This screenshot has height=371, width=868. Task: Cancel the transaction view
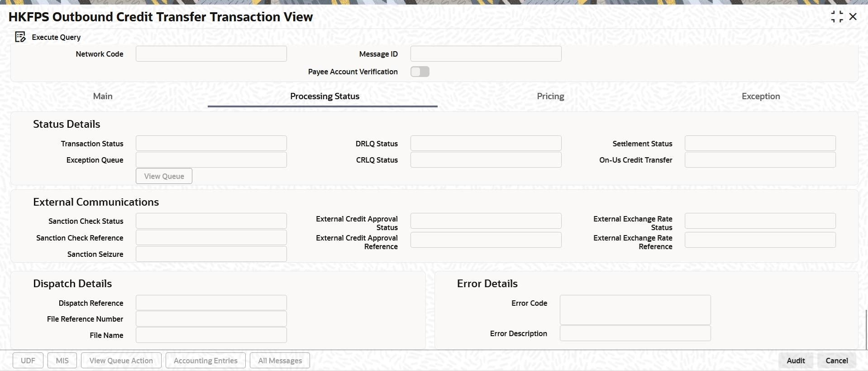click(x=836, y=361)
